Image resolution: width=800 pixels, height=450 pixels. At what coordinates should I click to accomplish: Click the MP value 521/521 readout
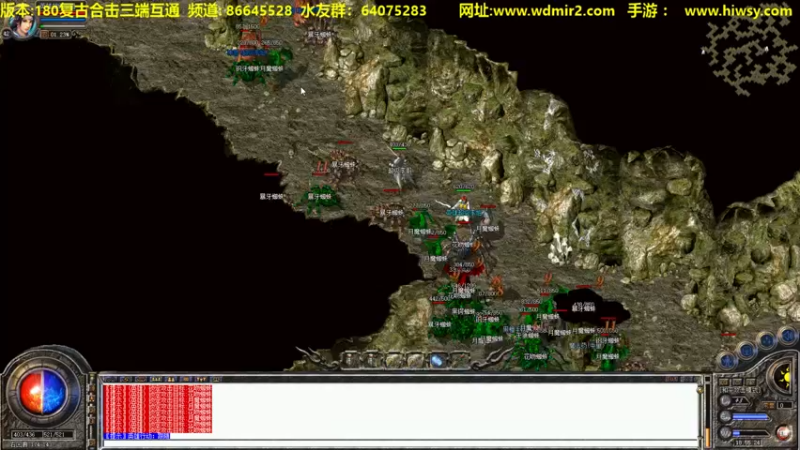pos(55,434)
